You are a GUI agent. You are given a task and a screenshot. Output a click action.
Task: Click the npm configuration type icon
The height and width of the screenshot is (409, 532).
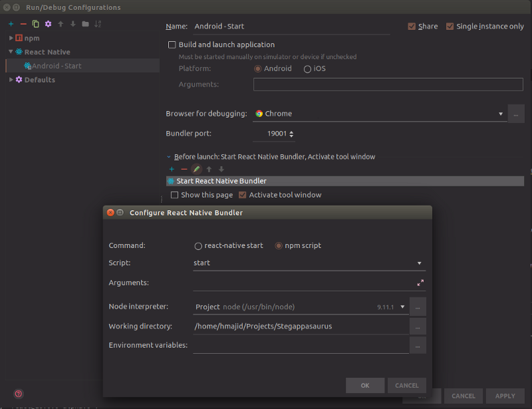point(19,38)
